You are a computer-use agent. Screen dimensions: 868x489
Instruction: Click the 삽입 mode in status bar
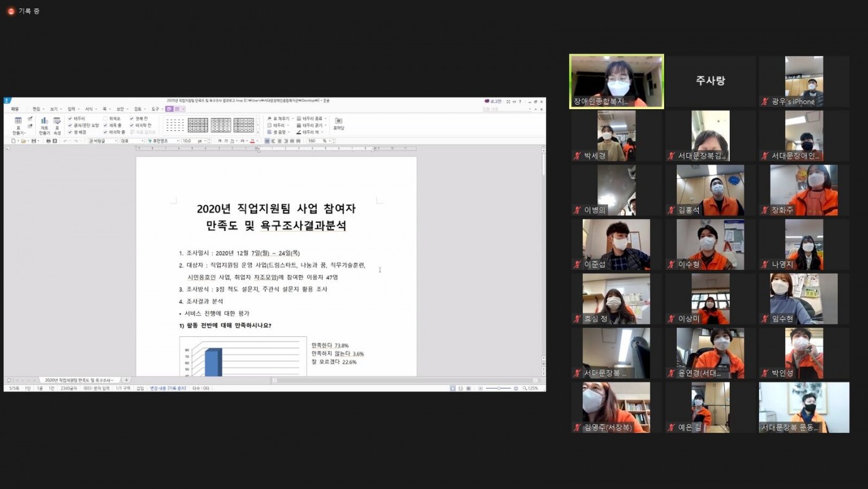coord(140,388)
